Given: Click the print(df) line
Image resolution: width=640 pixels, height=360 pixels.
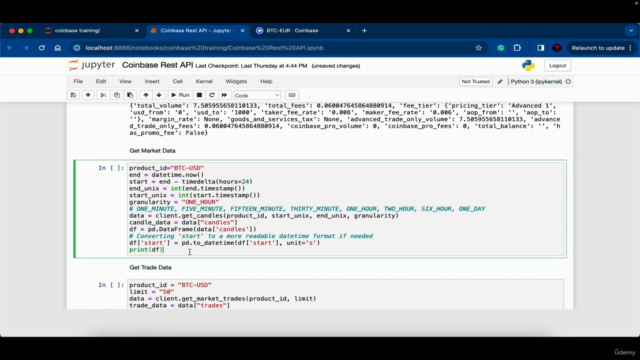Looking at the screenshot, I should pyautogui.click(x=146, y=250).
